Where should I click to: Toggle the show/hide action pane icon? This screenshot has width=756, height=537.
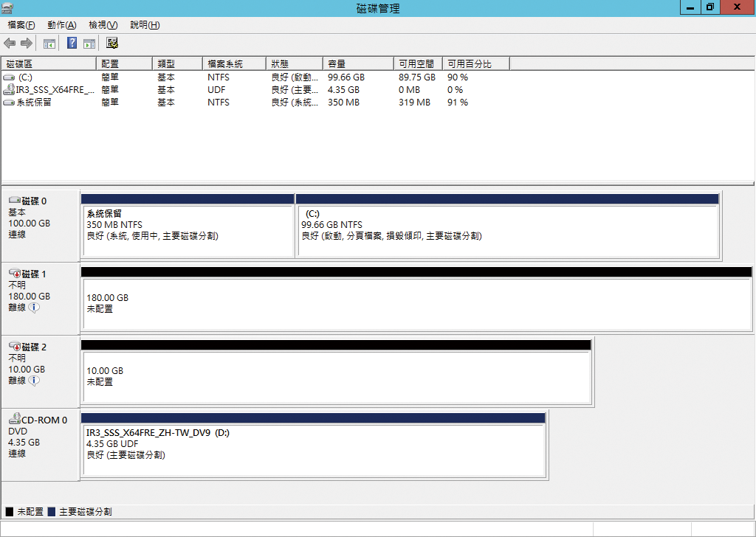point(89,44)
